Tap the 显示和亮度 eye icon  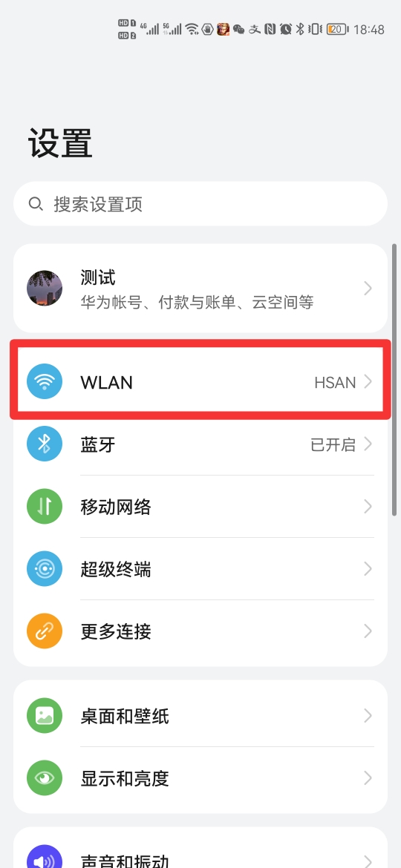(x=45, y=778)
